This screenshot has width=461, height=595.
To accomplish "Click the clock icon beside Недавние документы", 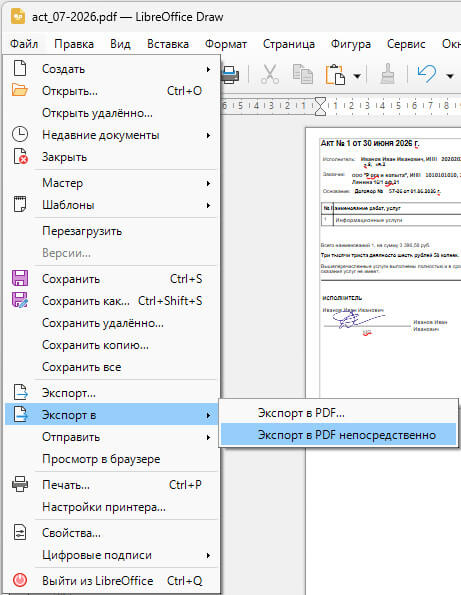I will pos(20,134).
